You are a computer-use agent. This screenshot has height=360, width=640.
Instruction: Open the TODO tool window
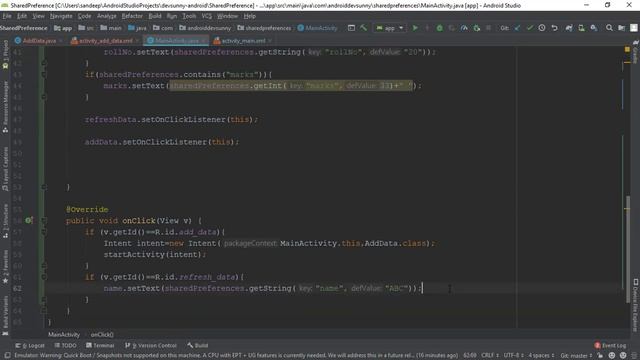tap(65, 345)
